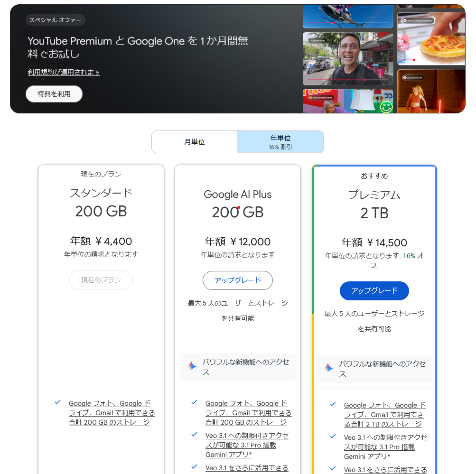
Task: Click the helicopter video thumbnail in the banner
Action: click(348, 17)
